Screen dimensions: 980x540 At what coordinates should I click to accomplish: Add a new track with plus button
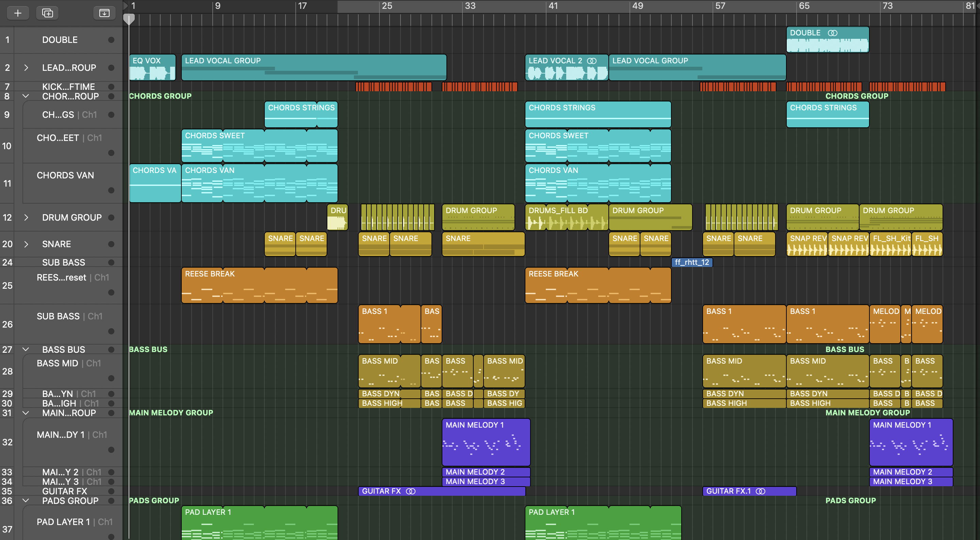tap(17, 13)
